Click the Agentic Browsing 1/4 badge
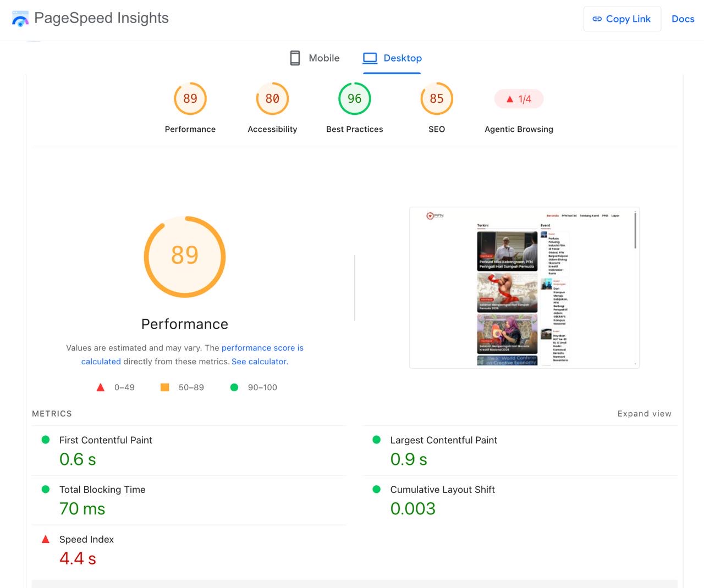The image size is (704, 588). point(519,99)
